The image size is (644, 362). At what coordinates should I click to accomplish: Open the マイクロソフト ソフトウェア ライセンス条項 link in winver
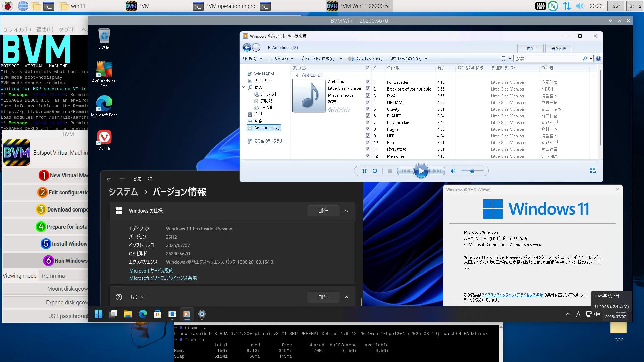point(512,295)
